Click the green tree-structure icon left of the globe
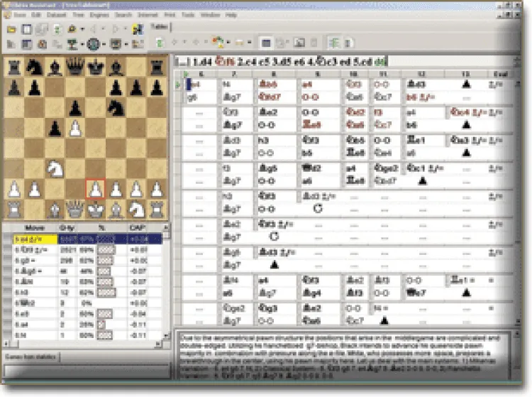Screen dimensions: 532x397 [72, 44]
